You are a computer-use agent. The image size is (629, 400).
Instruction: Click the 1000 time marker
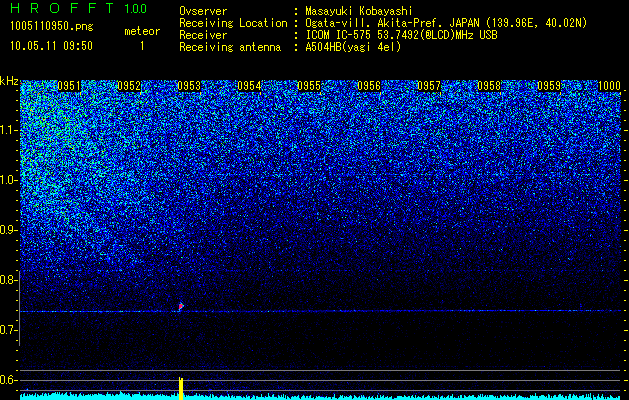pos(609,86)
